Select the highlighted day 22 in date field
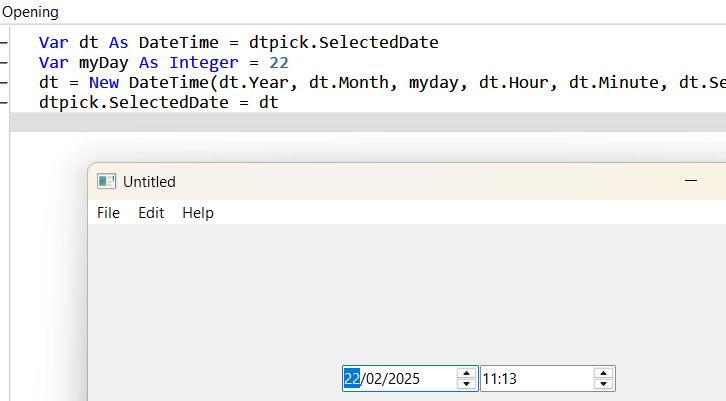726x401 pixels. tap(352, 379)
